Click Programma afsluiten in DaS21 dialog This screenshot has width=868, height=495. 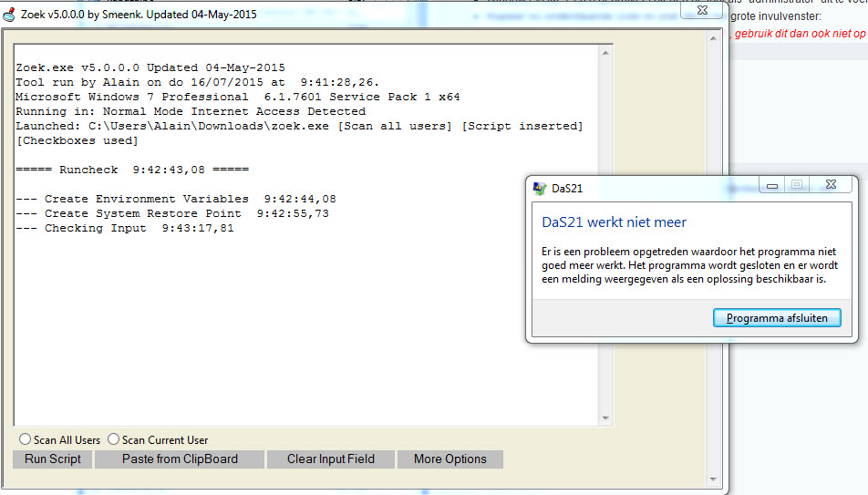tap(777, 318)
